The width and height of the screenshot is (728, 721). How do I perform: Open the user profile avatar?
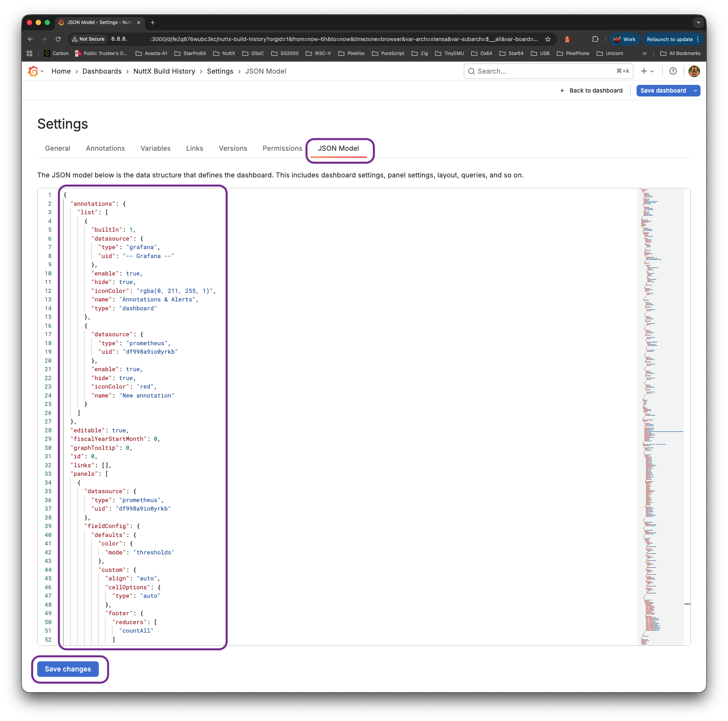(x=694, y=71)
